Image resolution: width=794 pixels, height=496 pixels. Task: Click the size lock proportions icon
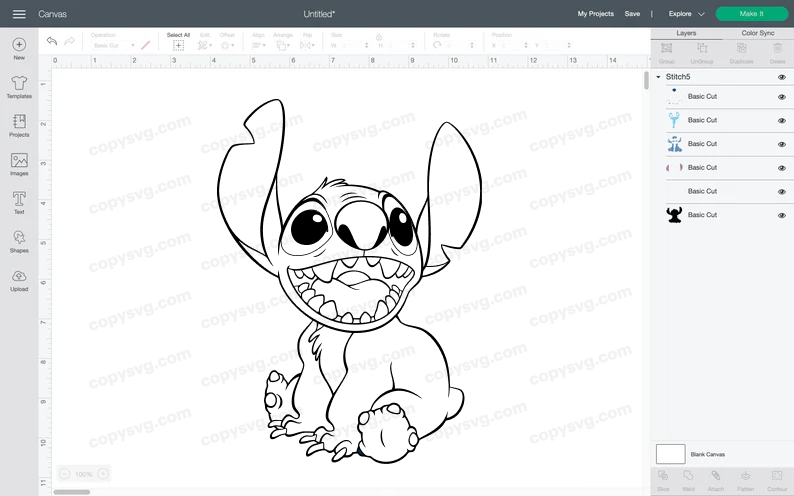379,37
